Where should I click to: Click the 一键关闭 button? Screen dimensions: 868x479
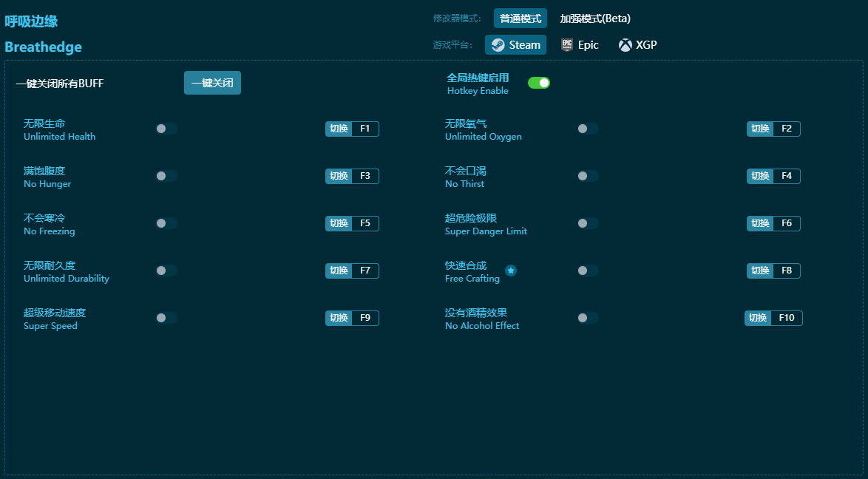coord(213,83)
